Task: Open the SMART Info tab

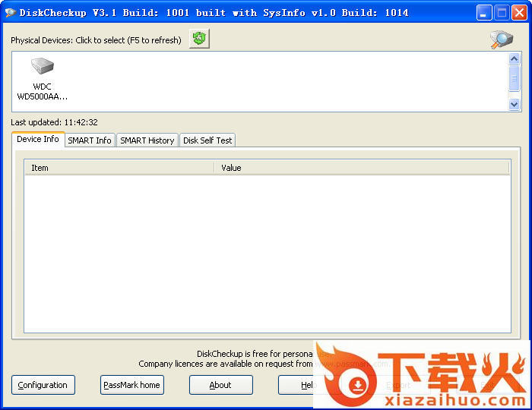Action: point(90,140)
